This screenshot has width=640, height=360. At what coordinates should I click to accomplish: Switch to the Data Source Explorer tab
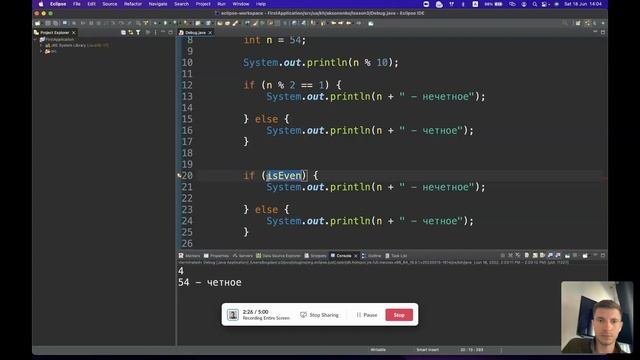point(278,256)
